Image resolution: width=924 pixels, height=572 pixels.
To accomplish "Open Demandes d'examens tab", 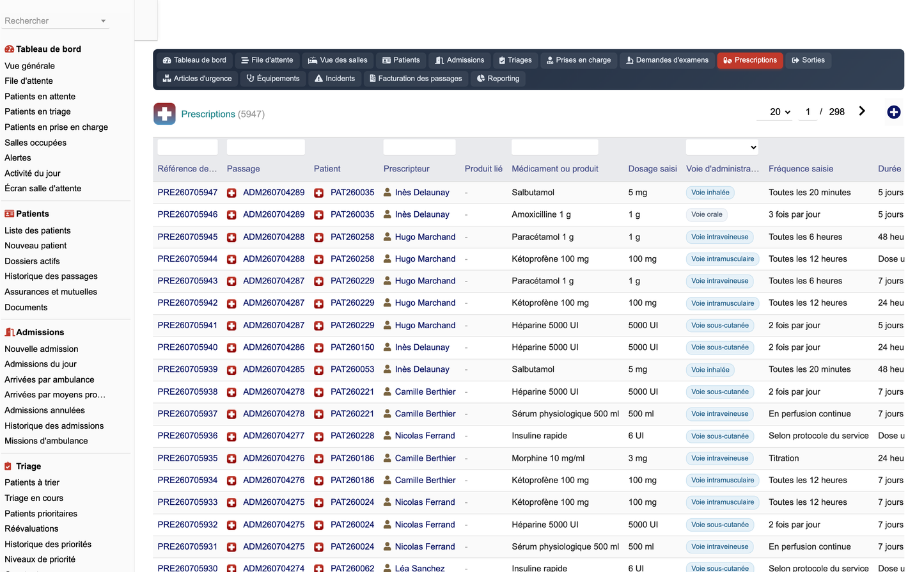I will [667, 60].
